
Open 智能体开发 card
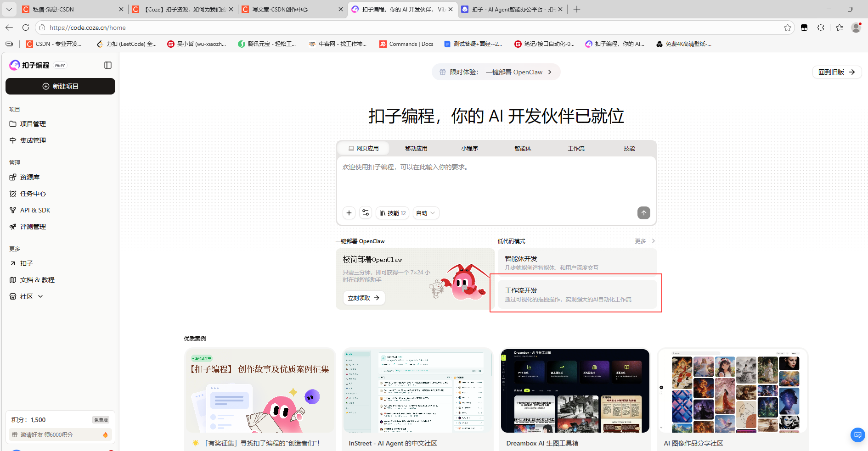(577, 262)
